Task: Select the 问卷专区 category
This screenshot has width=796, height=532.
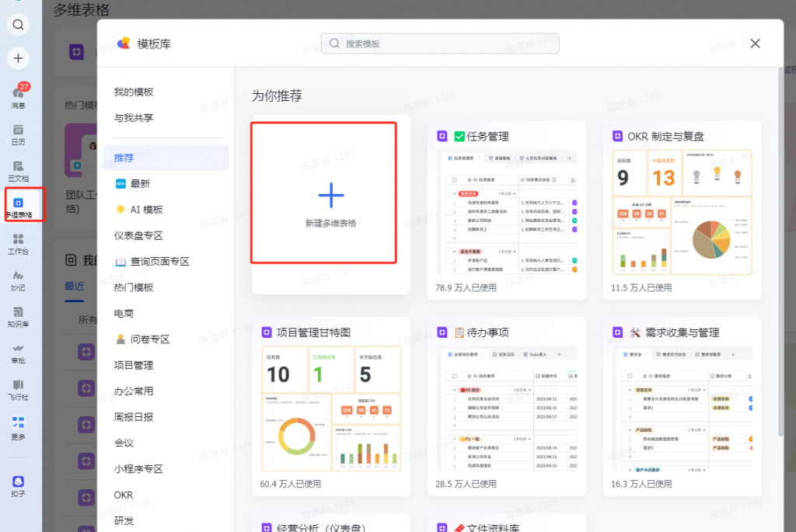Action: pos(166,339)
